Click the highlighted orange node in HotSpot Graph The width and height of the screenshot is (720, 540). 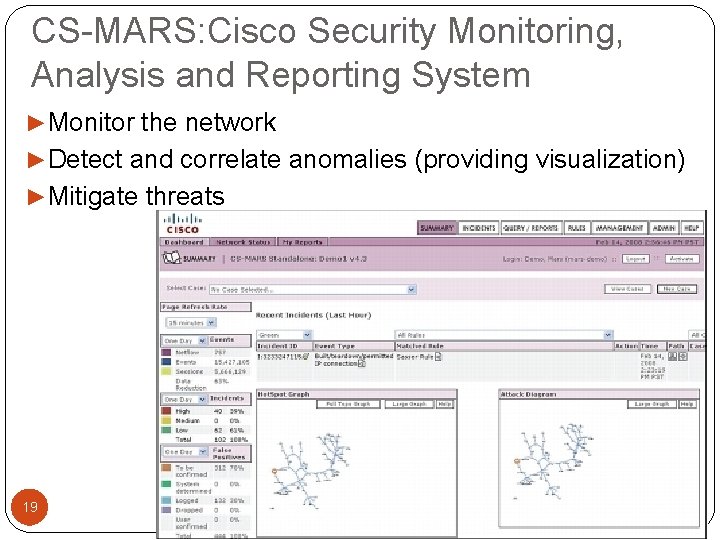[275, 471]
